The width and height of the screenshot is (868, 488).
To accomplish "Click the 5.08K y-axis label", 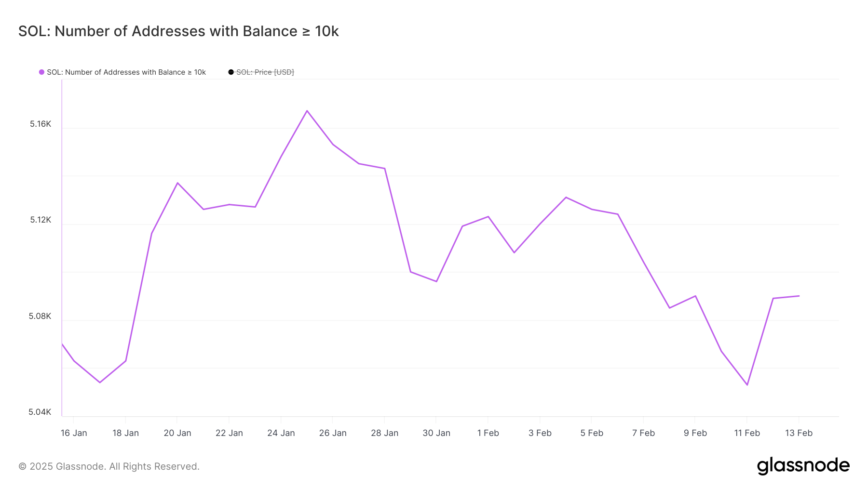I will pyautogui.click(x=40, y=317).
